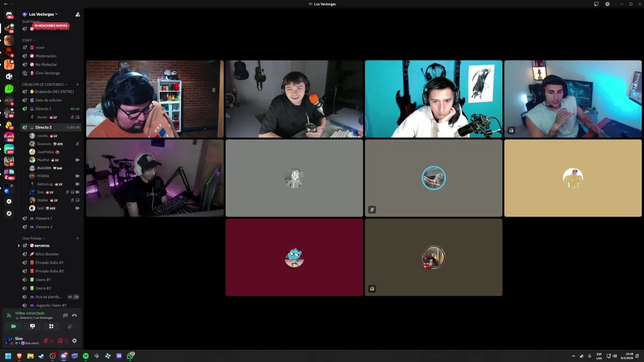Open Steam from the Windows taskbar

pyautogui.click(x=41, y=356)
